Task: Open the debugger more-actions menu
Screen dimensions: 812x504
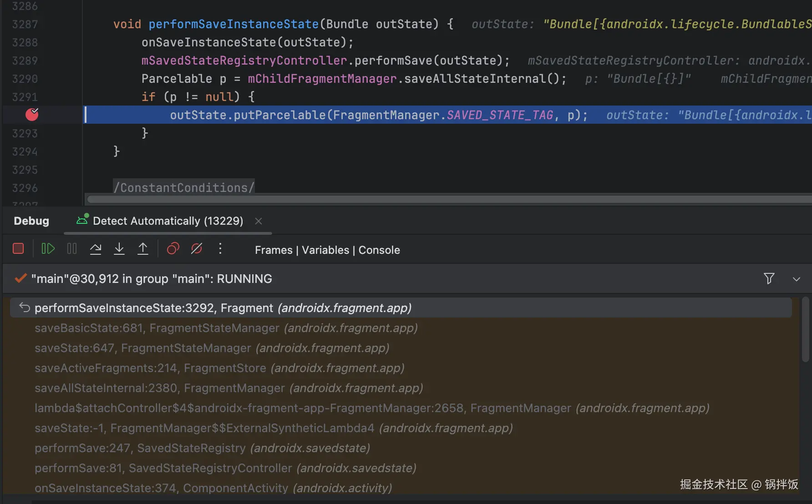Action: pyautogui.click(x=220, y=249)
